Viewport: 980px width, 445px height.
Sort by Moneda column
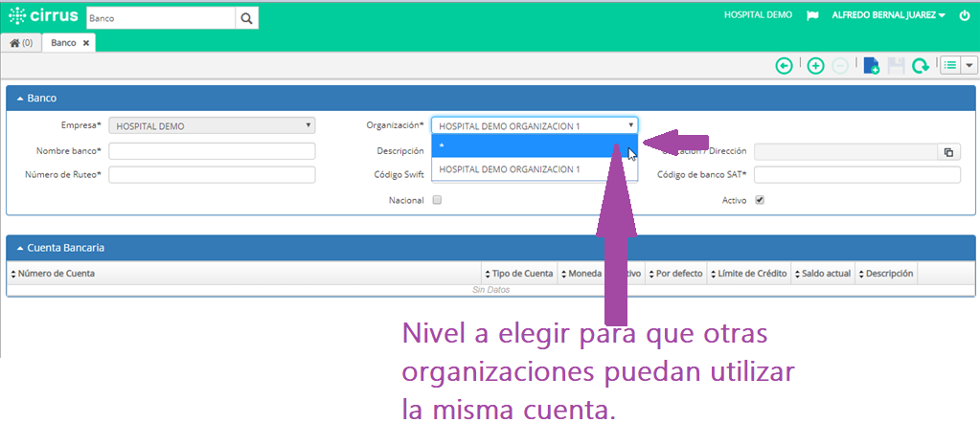click(x=581, y=274)
